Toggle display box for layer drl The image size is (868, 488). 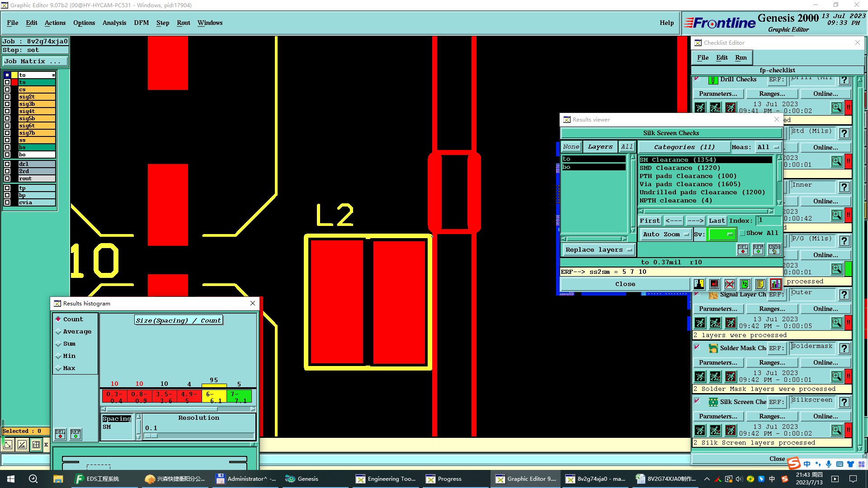[7, 164]
